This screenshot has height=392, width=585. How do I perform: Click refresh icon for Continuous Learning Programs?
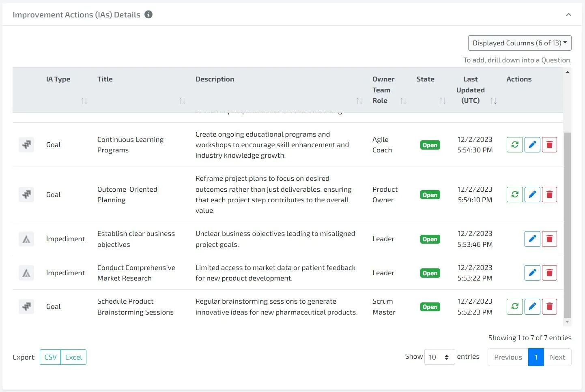point(515,145)
